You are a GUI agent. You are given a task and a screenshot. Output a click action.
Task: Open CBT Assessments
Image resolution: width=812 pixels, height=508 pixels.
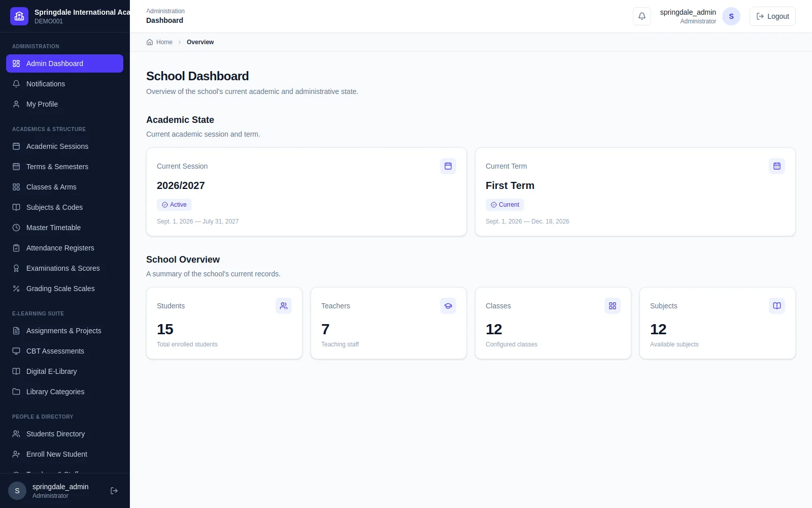[64, 351]
